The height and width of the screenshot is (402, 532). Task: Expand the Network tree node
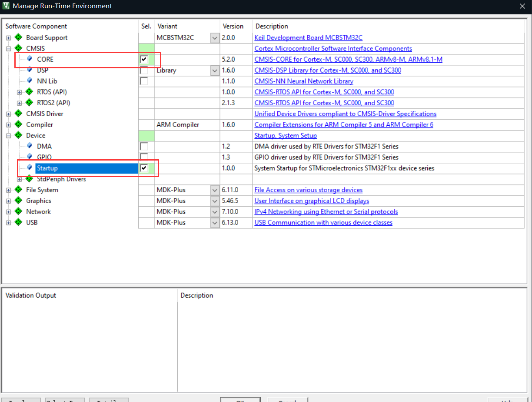[8, 212]
